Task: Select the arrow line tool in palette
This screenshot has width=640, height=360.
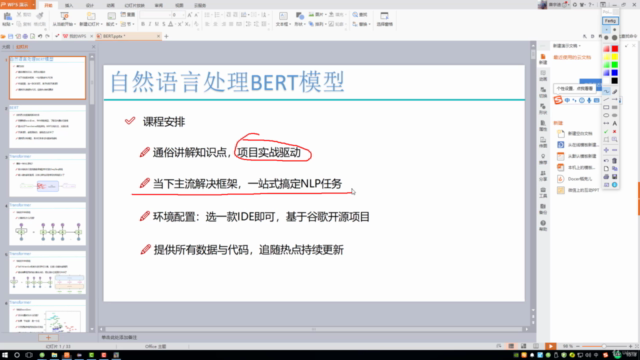Action: pyautogui.click(x=615, y=99)
